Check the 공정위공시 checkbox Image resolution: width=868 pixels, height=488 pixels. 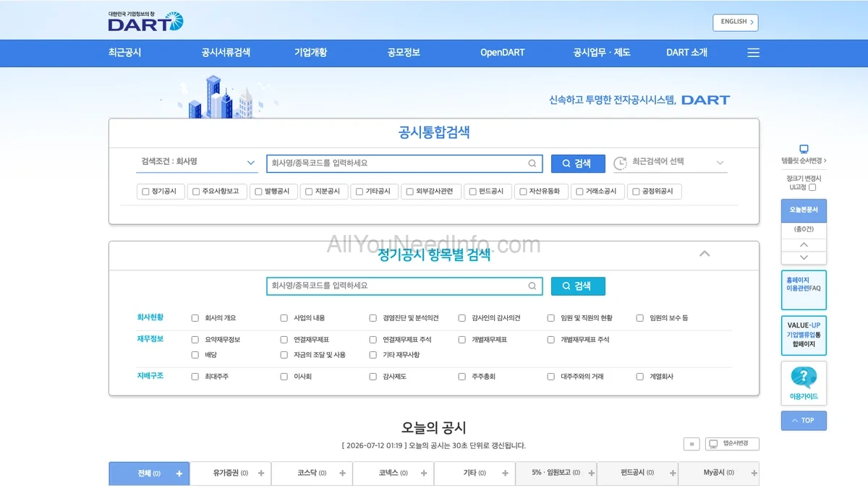coord(636,192)
